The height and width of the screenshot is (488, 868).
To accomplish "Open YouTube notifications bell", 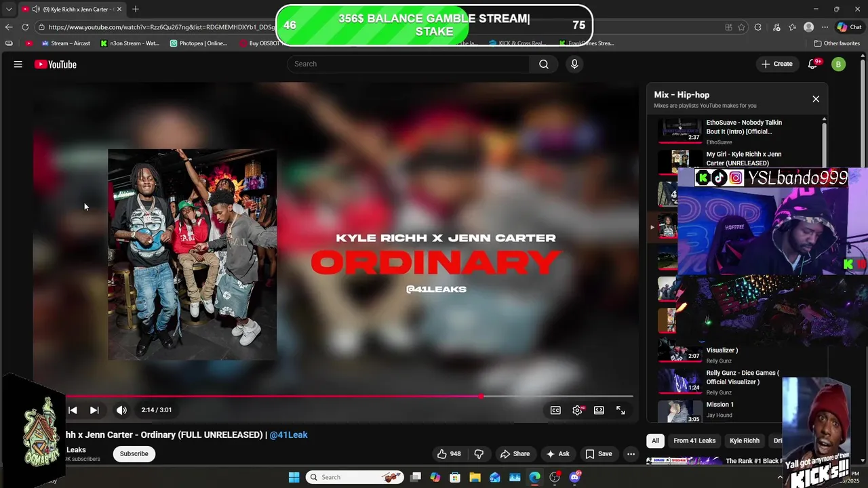I will 812,64.
